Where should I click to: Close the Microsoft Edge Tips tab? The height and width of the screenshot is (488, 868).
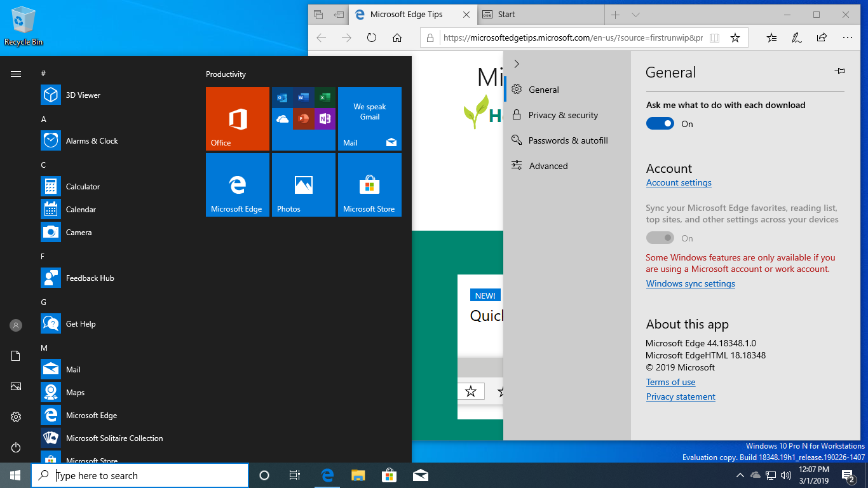click(466, 15)
